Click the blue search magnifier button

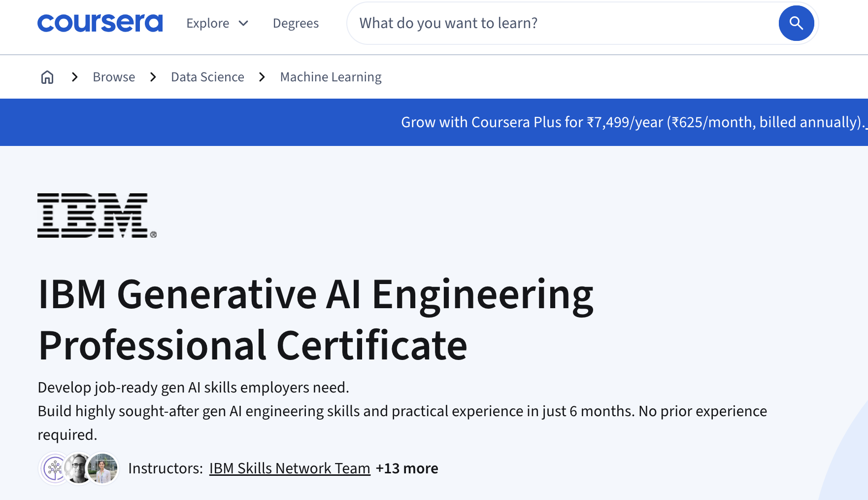pos(796,23)
